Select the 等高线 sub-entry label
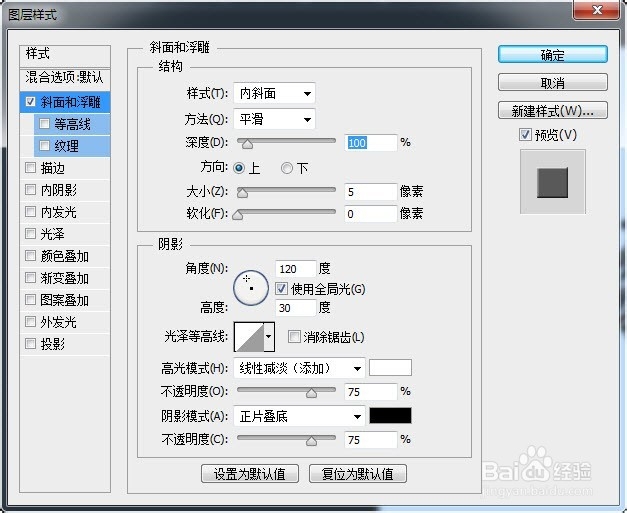Screen dimensions: 627x513 72,124
